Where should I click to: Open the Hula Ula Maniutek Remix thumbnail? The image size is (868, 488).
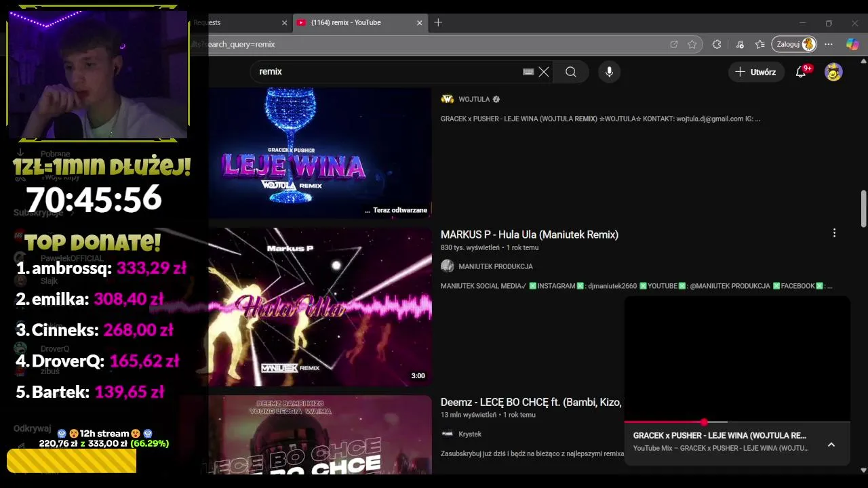(x=320, y=306)
